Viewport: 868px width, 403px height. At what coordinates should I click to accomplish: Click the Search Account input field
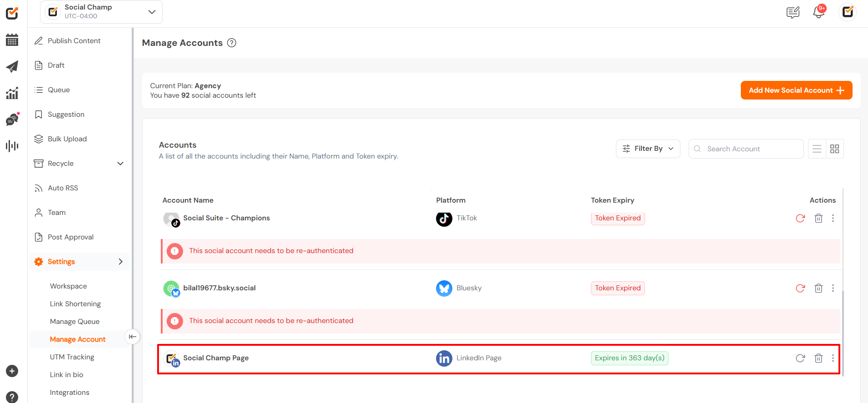coord(746,149)
